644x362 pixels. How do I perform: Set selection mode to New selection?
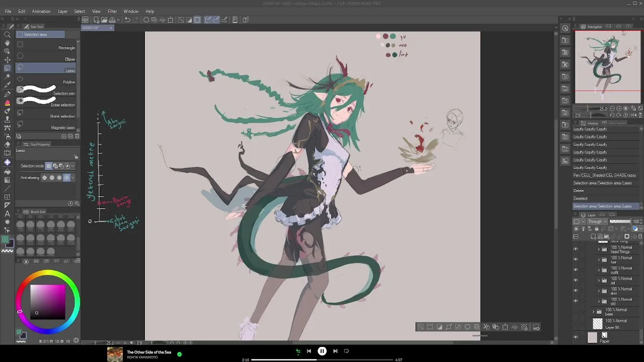[49, 166]
